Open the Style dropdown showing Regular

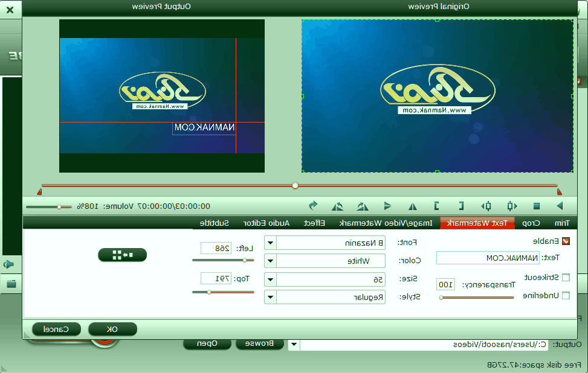pos(271,297)
